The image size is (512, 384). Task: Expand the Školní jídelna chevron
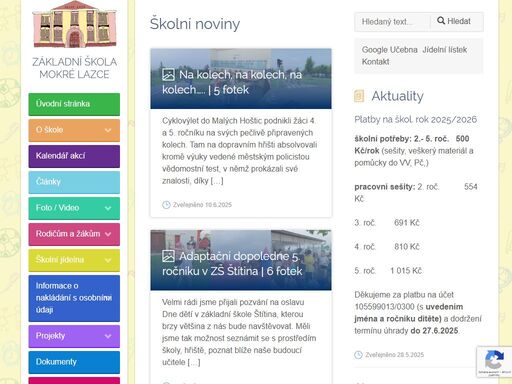pyautogui.click(x=108, y=260)
